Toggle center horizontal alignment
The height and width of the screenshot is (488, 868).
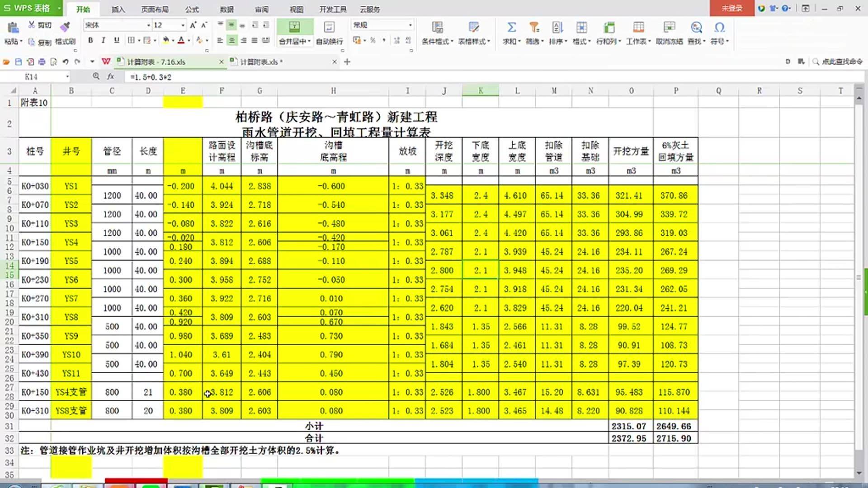pos(231,41)
